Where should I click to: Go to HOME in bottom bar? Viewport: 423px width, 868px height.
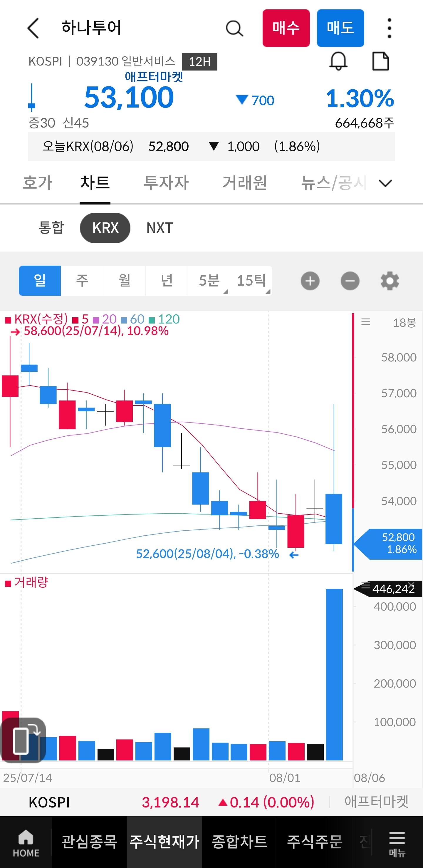point(26,843)
